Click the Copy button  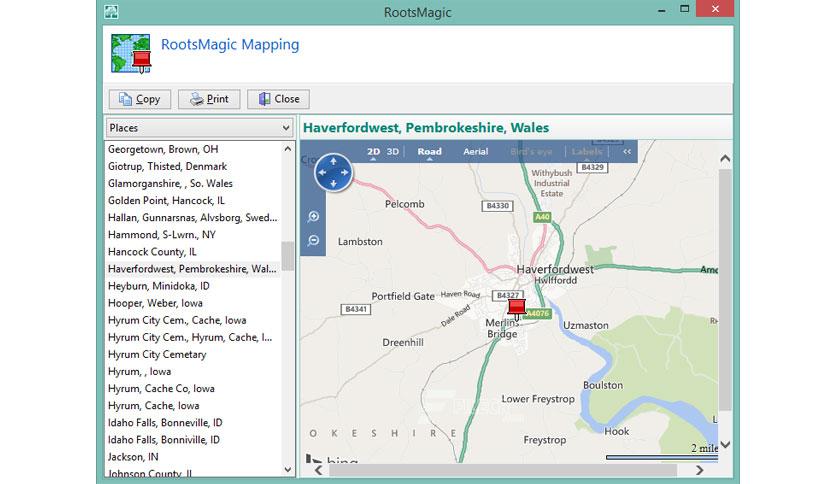point(140,99)
